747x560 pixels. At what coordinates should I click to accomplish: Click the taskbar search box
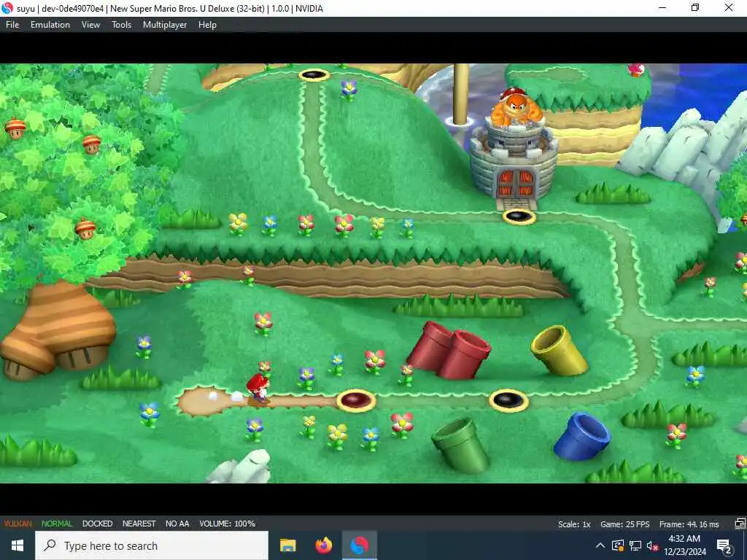click(x=152, y=545)
